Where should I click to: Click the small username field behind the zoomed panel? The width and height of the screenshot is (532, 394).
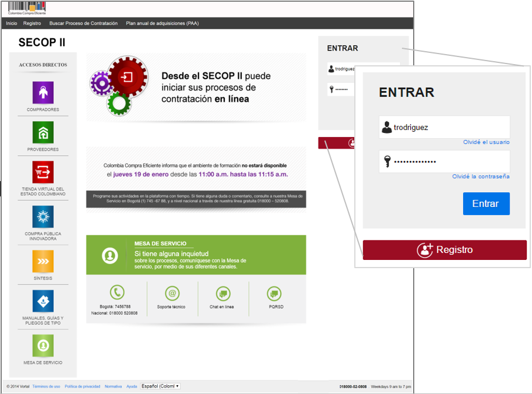341,69
